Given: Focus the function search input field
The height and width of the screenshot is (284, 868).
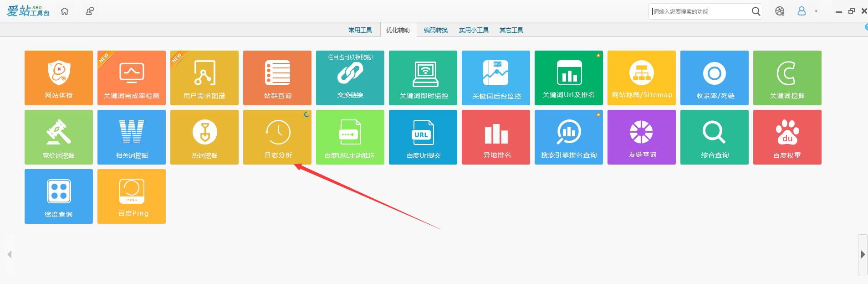Looking at the screenshot, I should coord(700,11).
